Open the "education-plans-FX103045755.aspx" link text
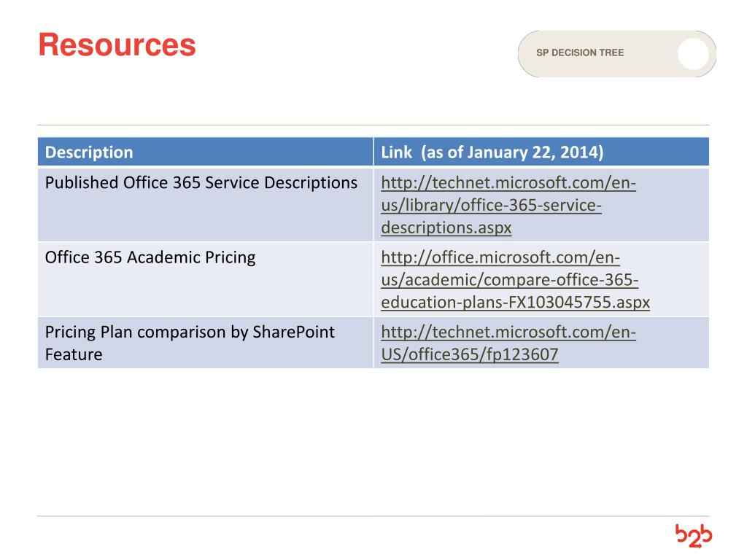 (x=515, y=303)
